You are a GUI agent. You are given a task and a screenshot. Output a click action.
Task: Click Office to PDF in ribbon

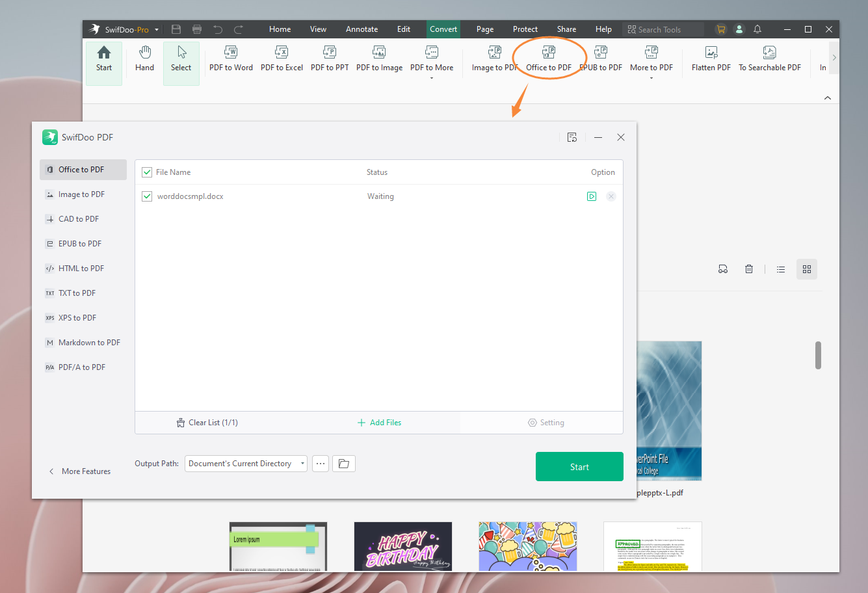pyautogui.click(x=549, y=59)
